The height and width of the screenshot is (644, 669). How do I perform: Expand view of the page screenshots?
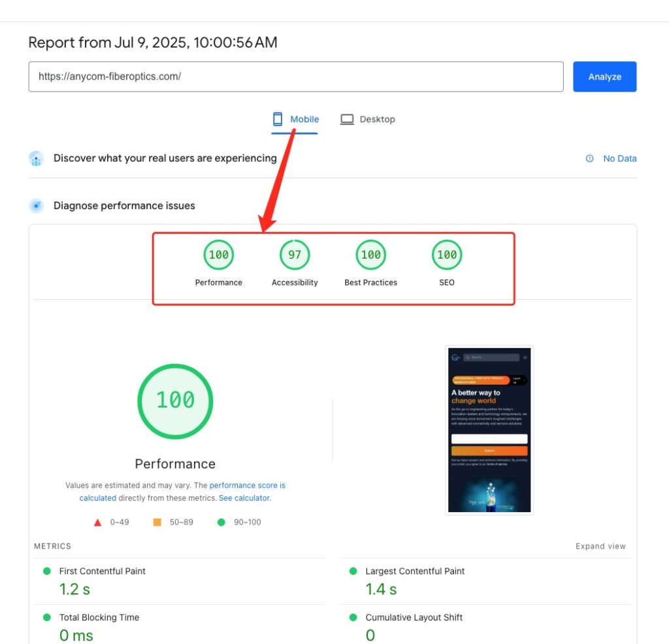click(x=600, y=546)
